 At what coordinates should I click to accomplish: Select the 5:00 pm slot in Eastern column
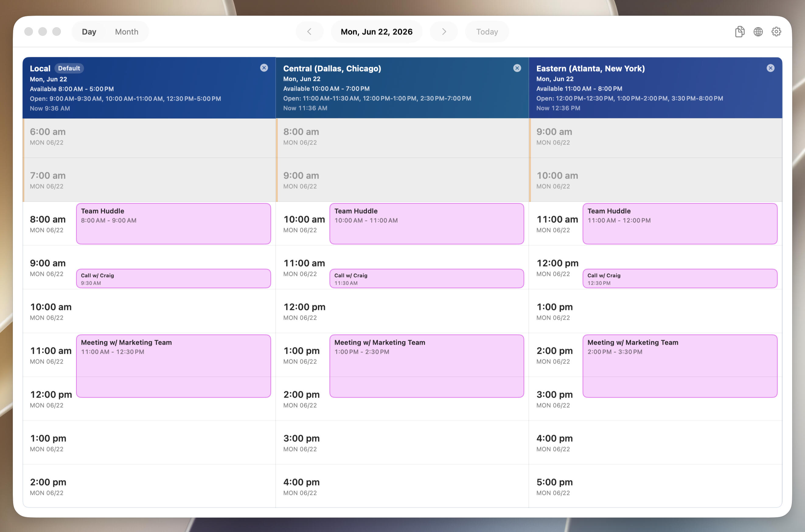(x=655, y=486)
